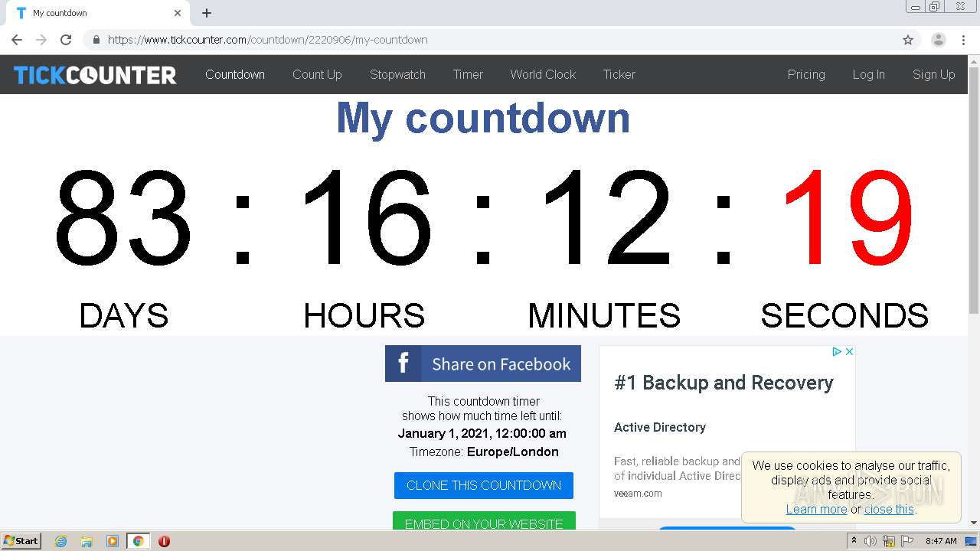Click the address bar URL
This screenshot has width=980, height=551.
(268, 40)
